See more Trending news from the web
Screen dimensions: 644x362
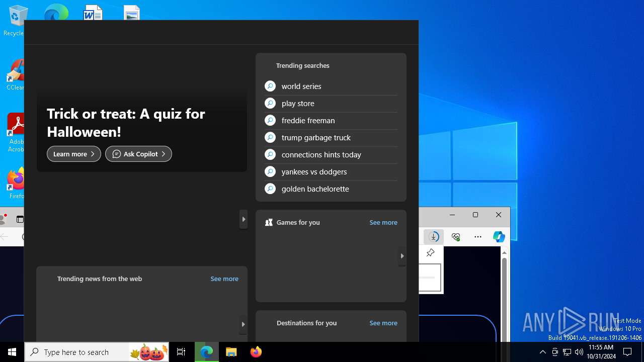pos(224,279)
